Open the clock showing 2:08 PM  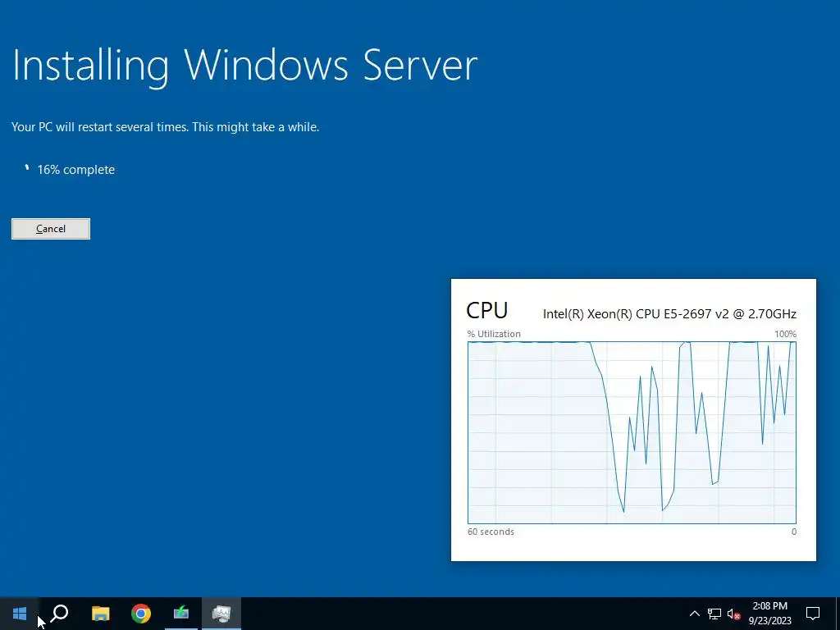tap(769, 606)
